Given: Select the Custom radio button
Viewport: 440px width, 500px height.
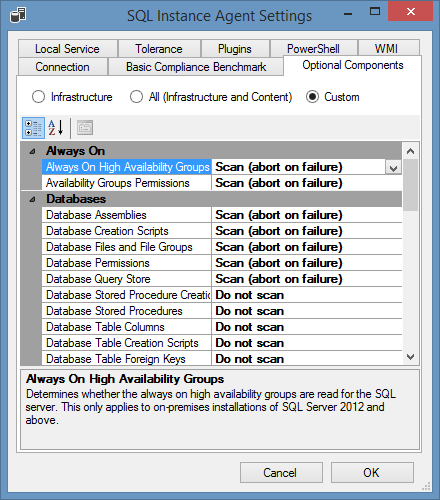Looking at the screenshot, I should tap(312, 97).
